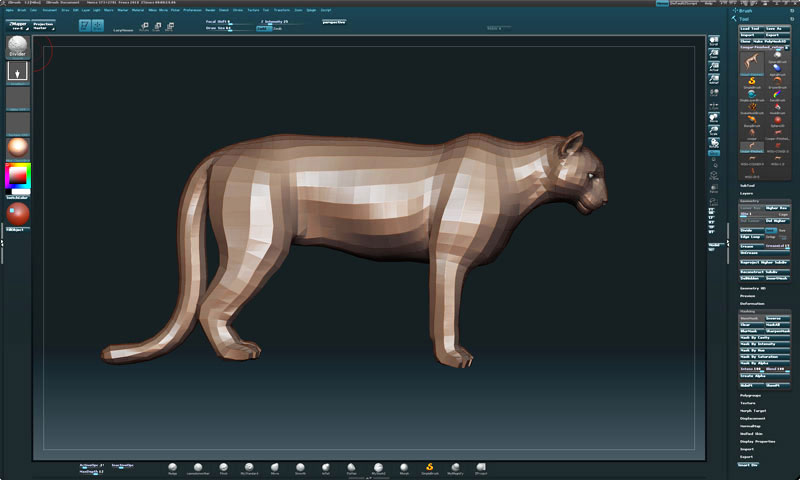
Task: Launch the ZMapper plugin button
Action: coord(18,26)
